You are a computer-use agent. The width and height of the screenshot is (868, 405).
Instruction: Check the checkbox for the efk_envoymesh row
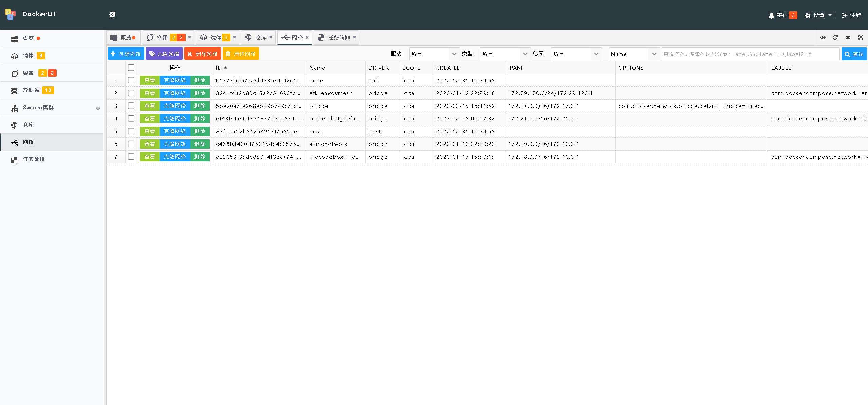(x=131, y=93)
